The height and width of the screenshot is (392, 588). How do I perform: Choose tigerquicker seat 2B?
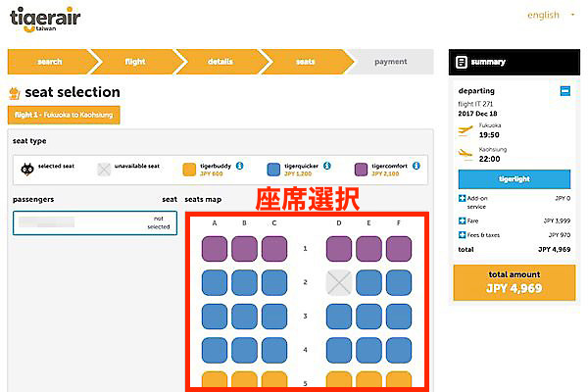[244, 282]
